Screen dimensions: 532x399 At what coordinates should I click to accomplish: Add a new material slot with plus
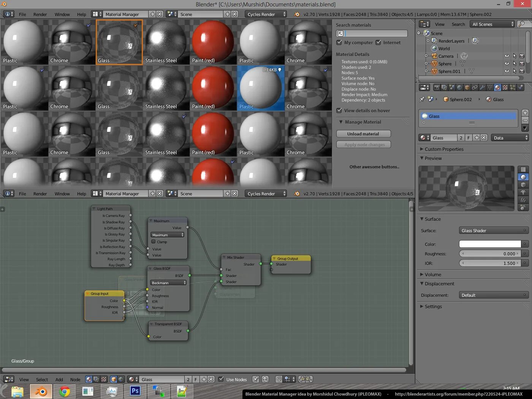pos(525,113)
